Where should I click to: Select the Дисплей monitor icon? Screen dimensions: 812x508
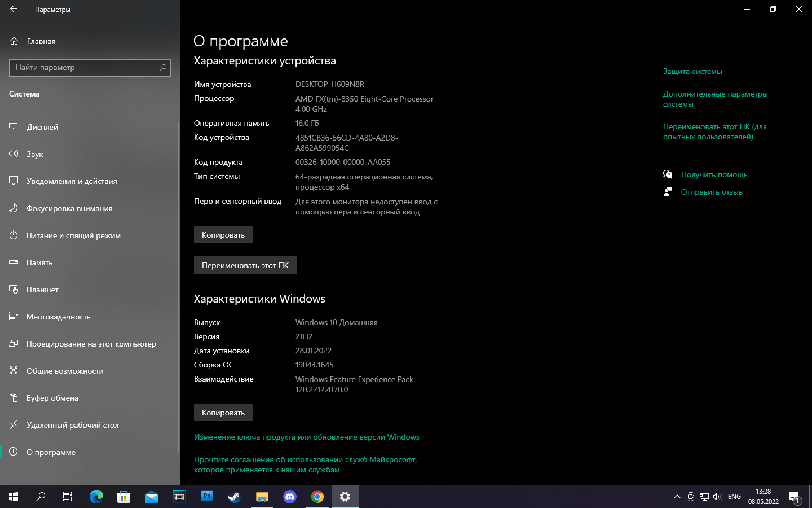tap(14, 127)
